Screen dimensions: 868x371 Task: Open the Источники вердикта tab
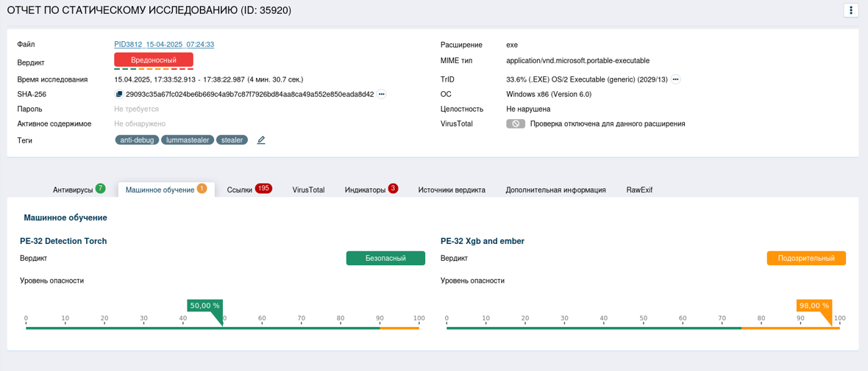452,190
